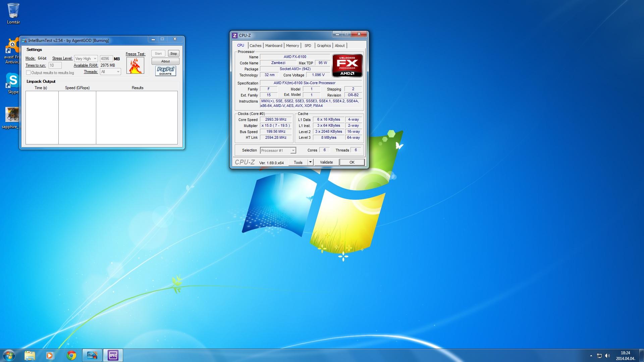Open the volume tray icon

607,356
